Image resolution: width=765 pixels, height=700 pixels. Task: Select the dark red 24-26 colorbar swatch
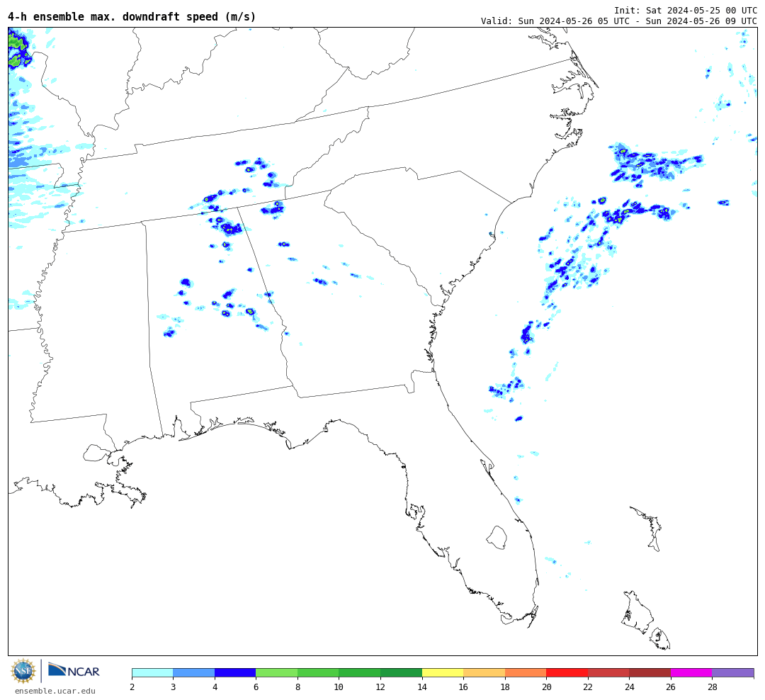(650, 672)
